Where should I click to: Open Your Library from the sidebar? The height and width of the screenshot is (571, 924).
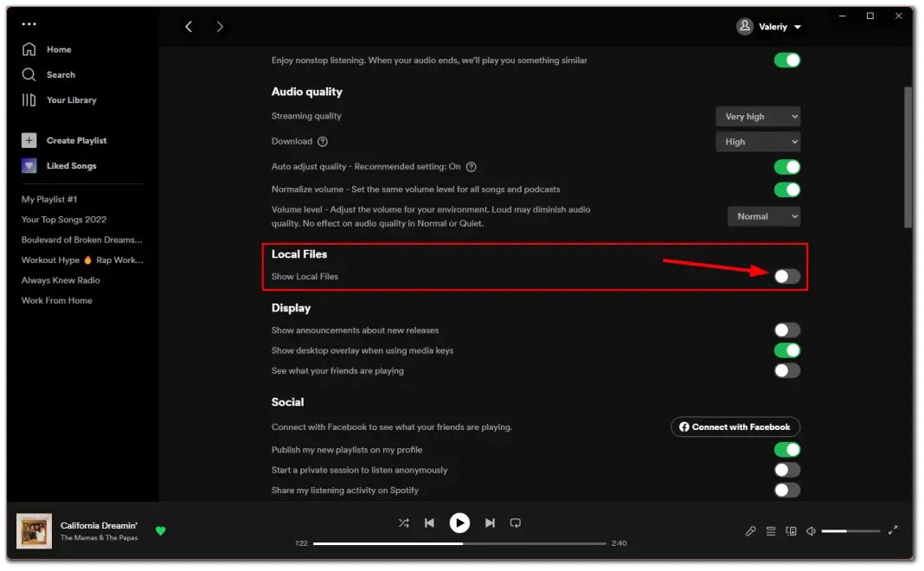69,99
